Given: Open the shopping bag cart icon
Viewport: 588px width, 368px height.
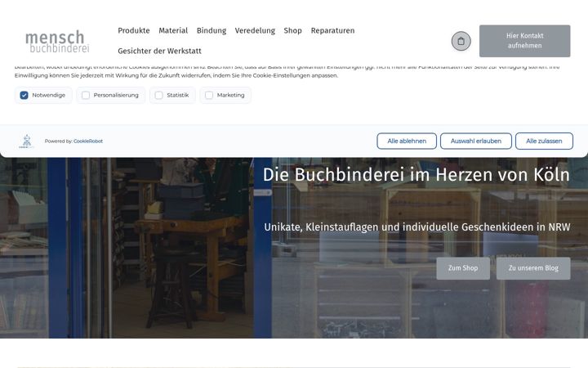Looking at the screenshot, I should click(461, 41).
